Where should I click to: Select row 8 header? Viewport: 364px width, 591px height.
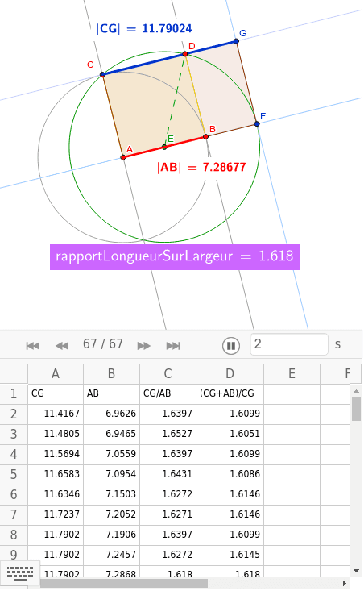pos(14,535)
